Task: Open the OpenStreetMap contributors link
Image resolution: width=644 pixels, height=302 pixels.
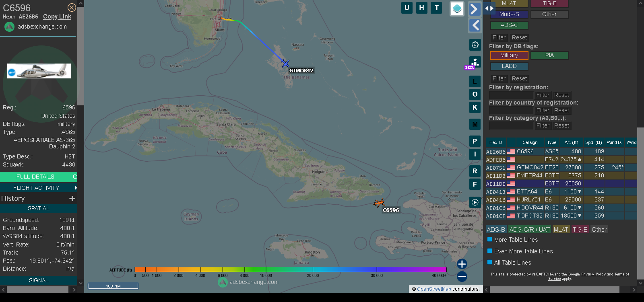Action: click(x=434, y=289)
